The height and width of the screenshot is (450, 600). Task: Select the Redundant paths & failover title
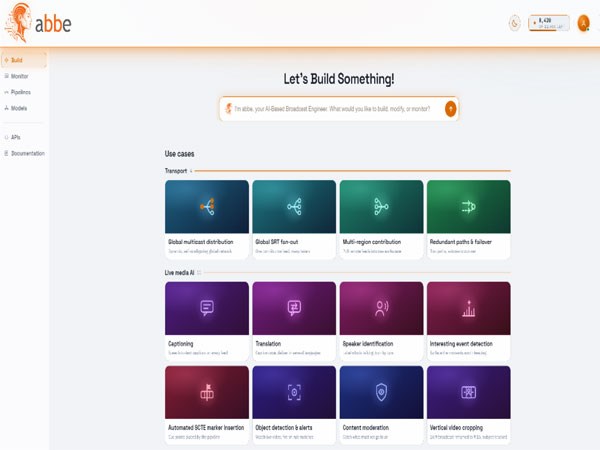pyautogui.click(x=461, y=242)
